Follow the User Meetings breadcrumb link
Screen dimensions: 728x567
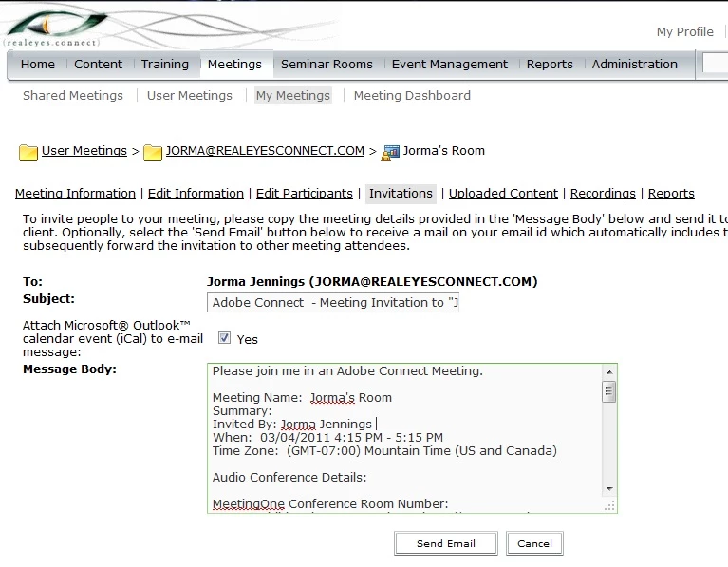point(84,151)
